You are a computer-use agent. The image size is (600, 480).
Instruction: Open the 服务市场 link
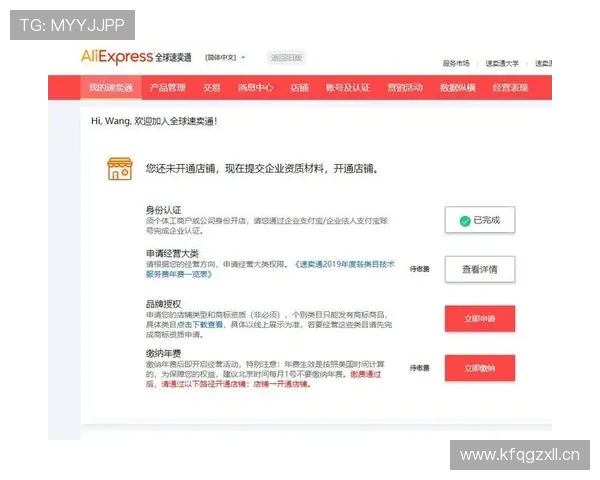[456, 63]
